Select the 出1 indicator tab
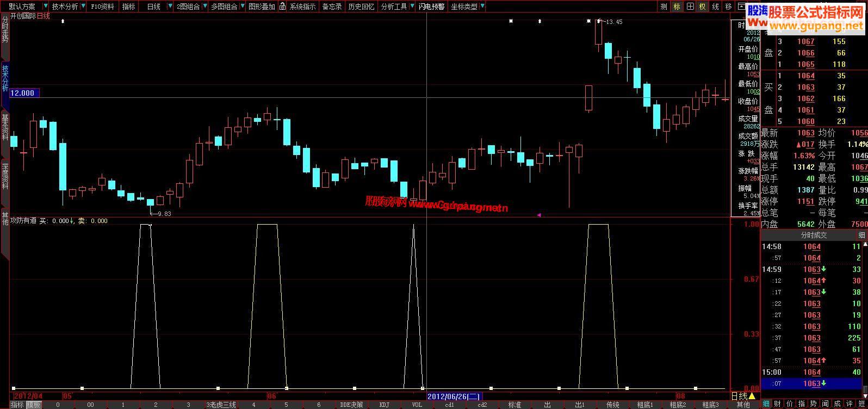Image resolution: width=868 pixels, height=409 pixels. click(580, 405)
